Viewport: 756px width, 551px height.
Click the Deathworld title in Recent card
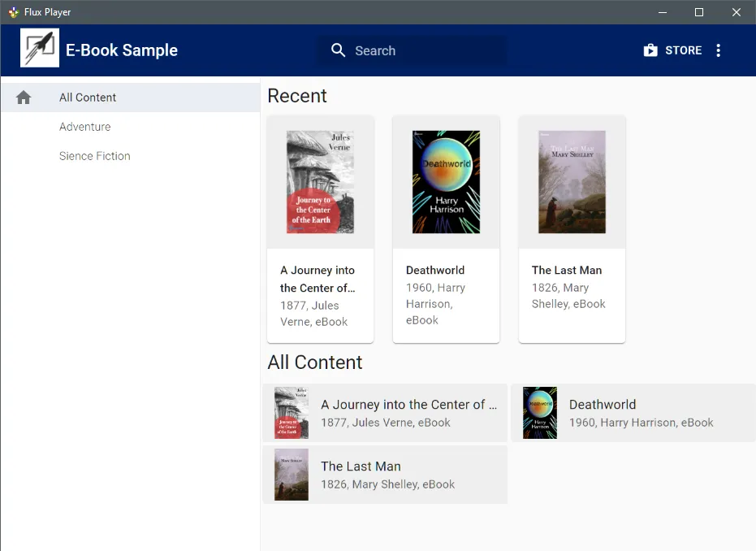[435, 270]
